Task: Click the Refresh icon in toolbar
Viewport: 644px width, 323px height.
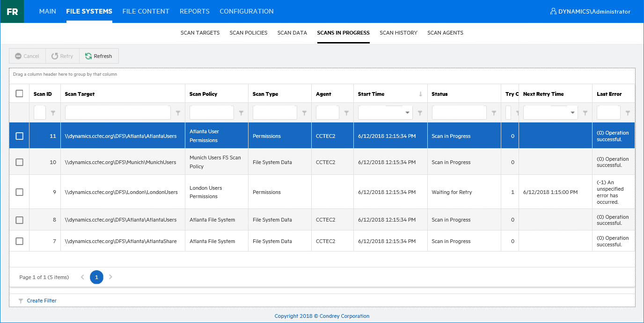Action: (x=88, y=56)
